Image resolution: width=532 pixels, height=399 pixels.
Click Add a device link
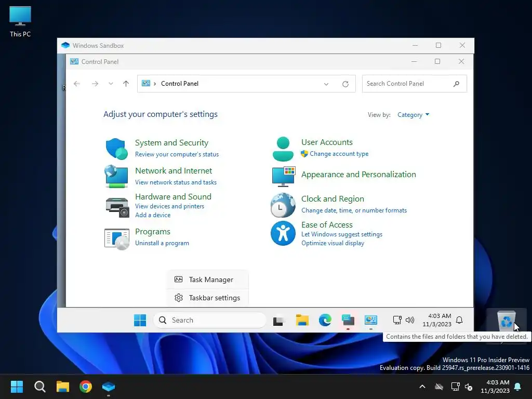tap(153, 215)
